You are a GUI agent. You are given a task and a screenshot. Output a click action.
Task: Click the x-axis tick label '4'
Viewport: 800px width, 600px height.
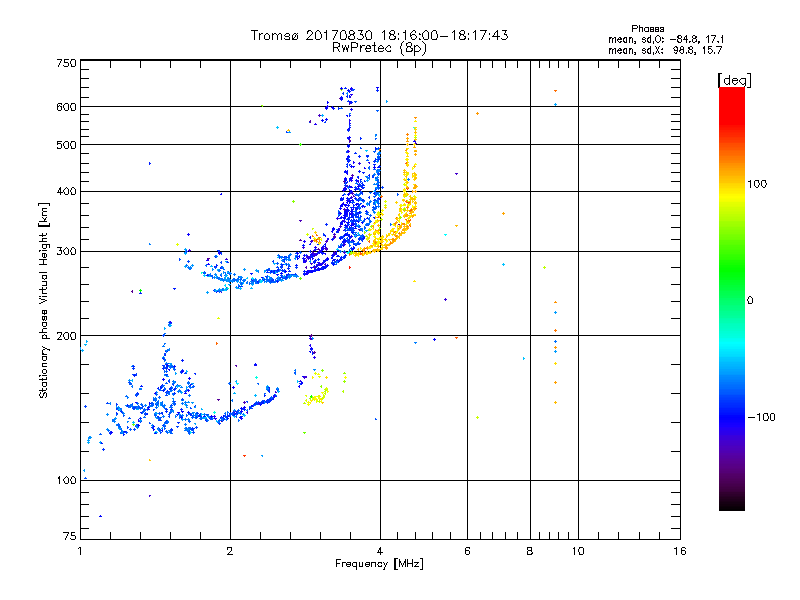coord(380,551)
